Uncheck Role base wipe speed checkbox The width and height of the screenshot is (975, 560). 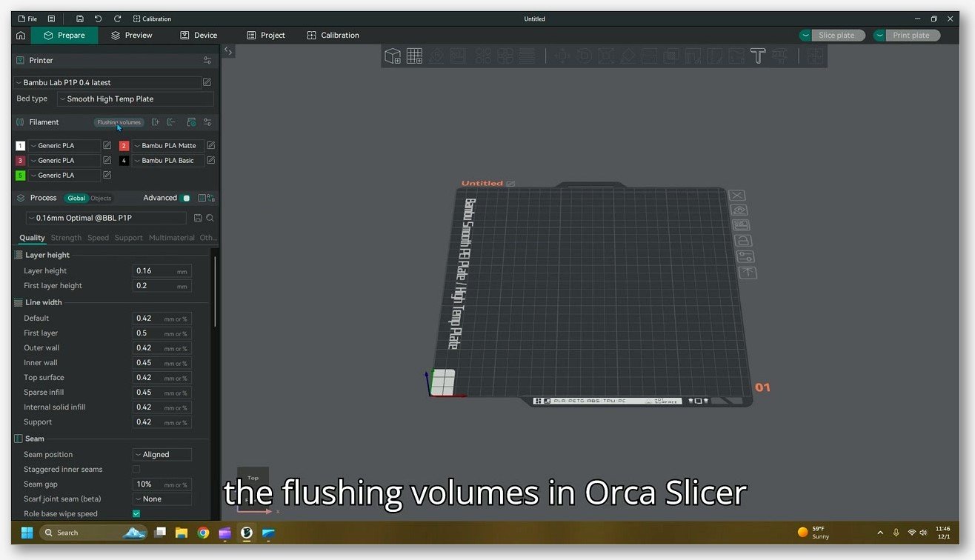pyautogui.click(x=136, y=513)
